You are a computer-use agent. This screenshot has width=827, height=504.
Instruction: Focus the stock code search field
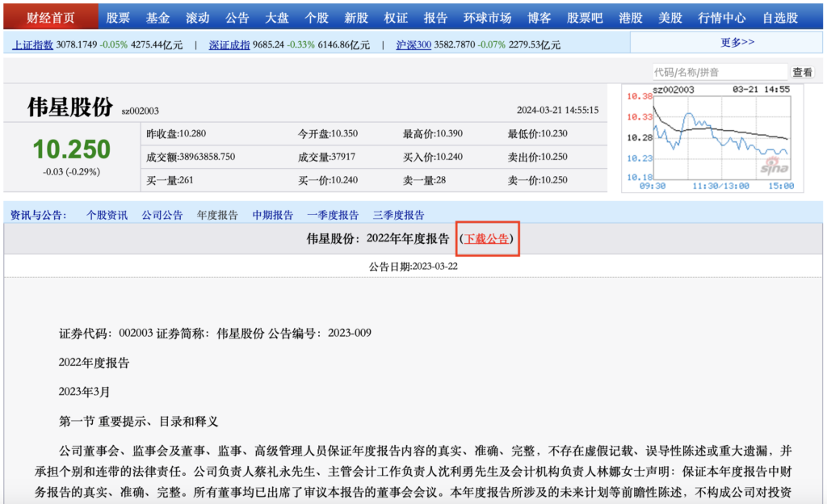pos(719,72)
